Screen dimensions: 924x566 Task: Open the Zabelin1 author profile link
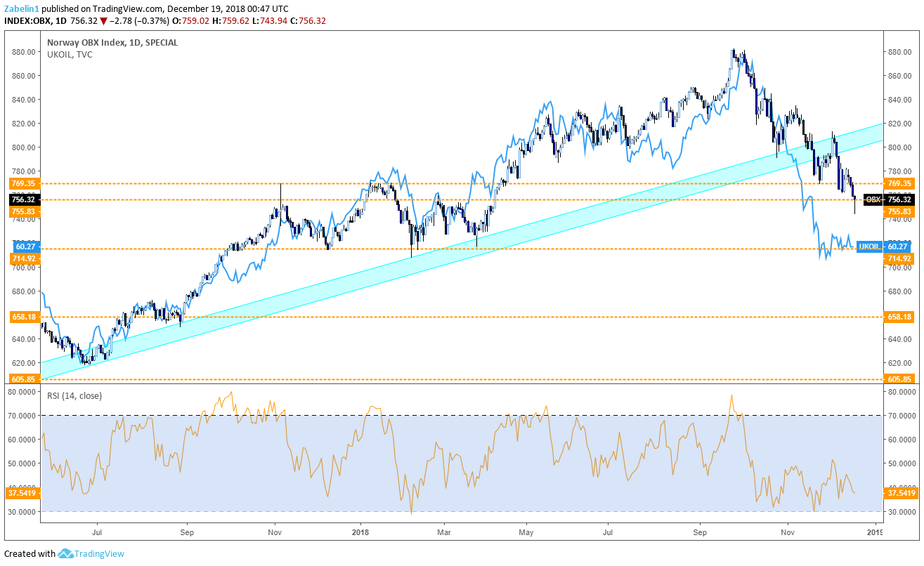pos(22,9)
